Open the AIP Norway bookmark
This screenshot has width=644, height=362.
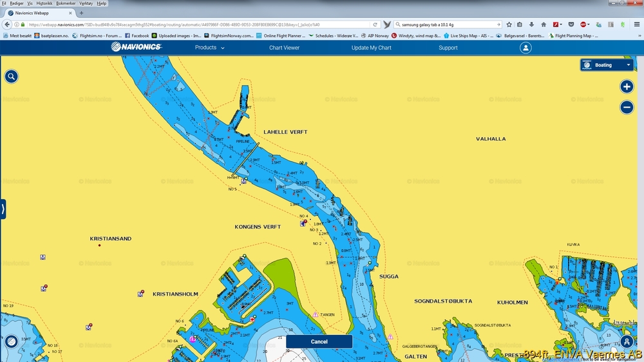tap(375, 35)
